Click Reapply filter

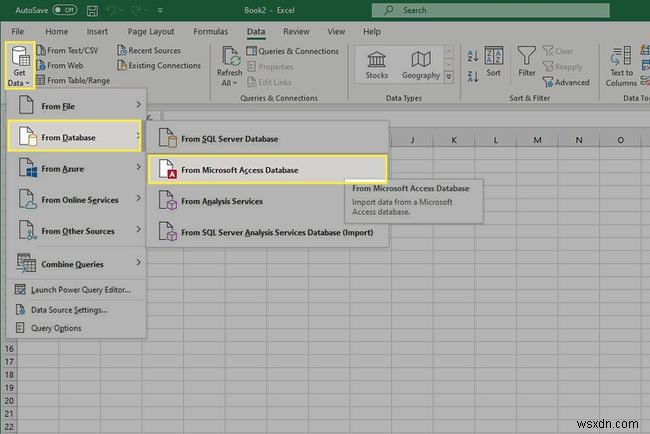pos(563,67)
